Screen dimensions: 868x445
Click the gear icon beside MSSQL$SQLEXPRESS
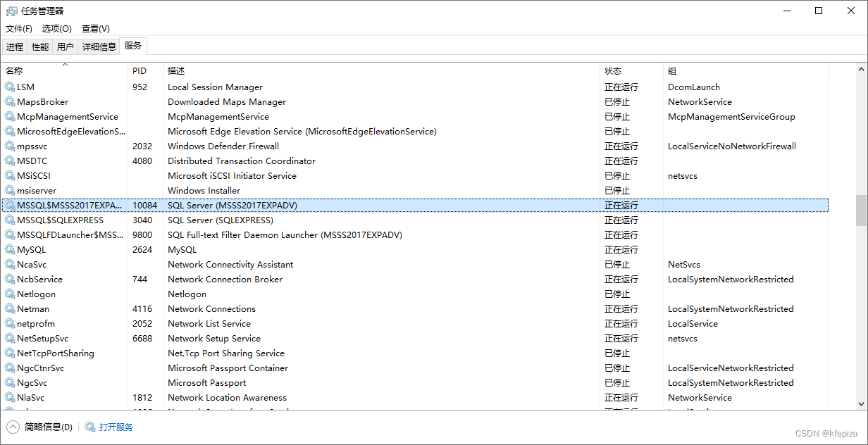10,220
